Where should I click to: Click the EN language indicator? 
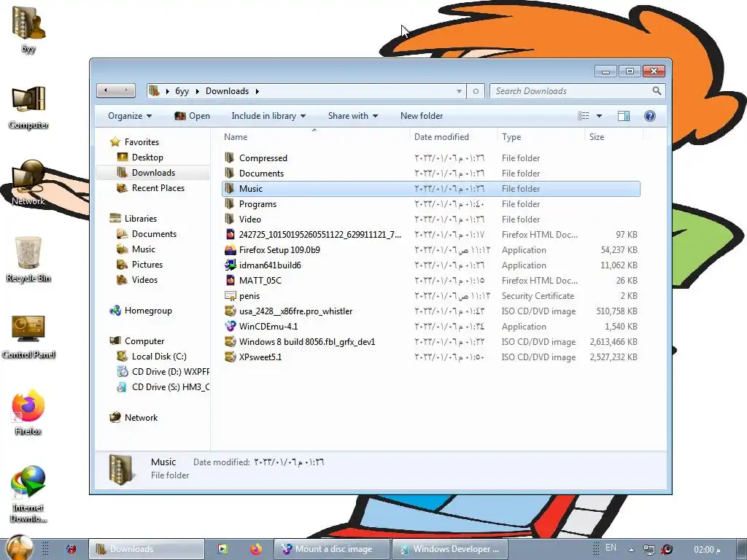(x=611, y=548)
